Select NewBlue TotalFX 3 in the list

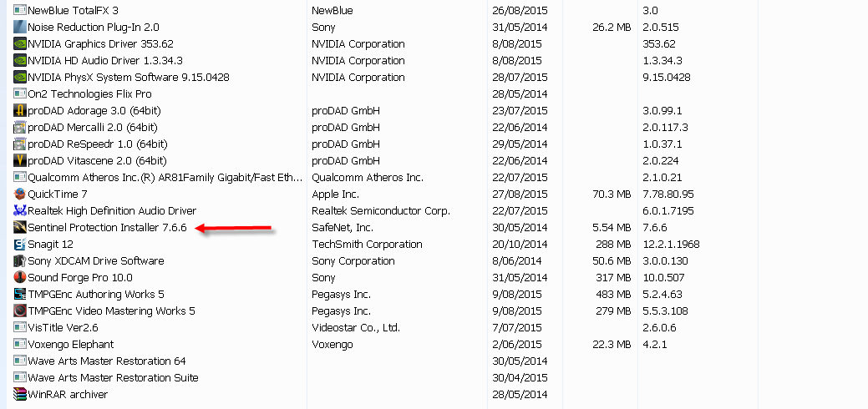pyautogui.click(x=73, y=11)
